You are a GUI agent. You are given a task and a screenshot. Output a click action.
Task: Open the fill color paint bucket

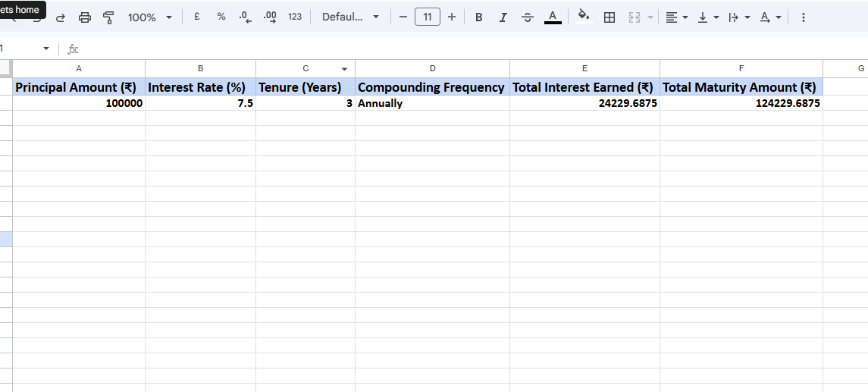pyautogui.click(x=584, y=16)
